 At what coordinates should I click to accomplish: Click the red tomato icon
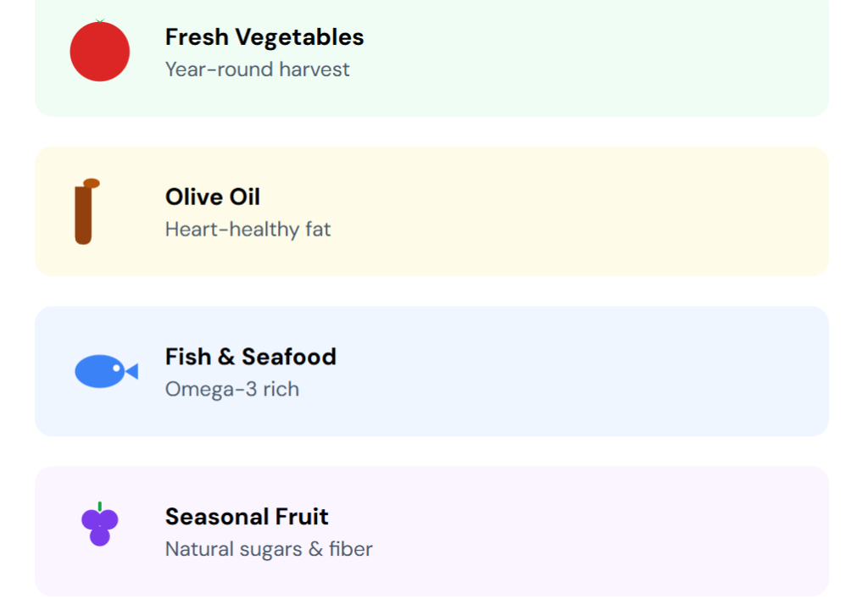coord(100,52)
